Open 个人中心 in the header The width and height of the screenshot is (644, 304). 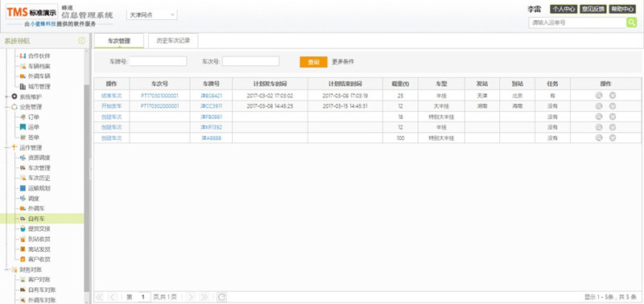(x=563, y=9)
